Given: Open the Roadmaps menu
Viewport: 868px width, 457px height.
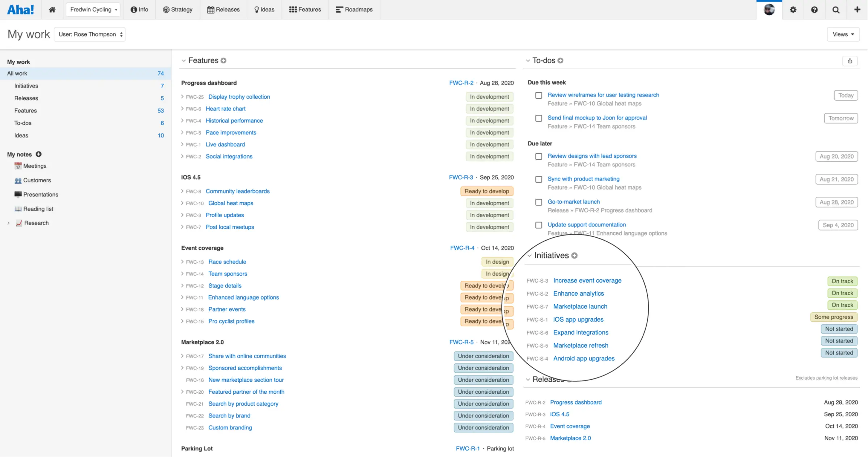Looking at the screenshot, I should [354, 9].
